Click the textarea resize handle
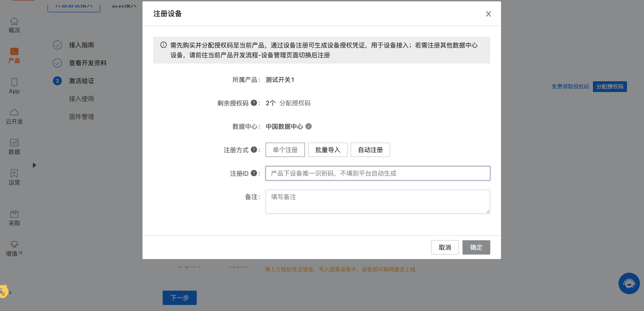 pyautogui.click(x=488, y=211)
